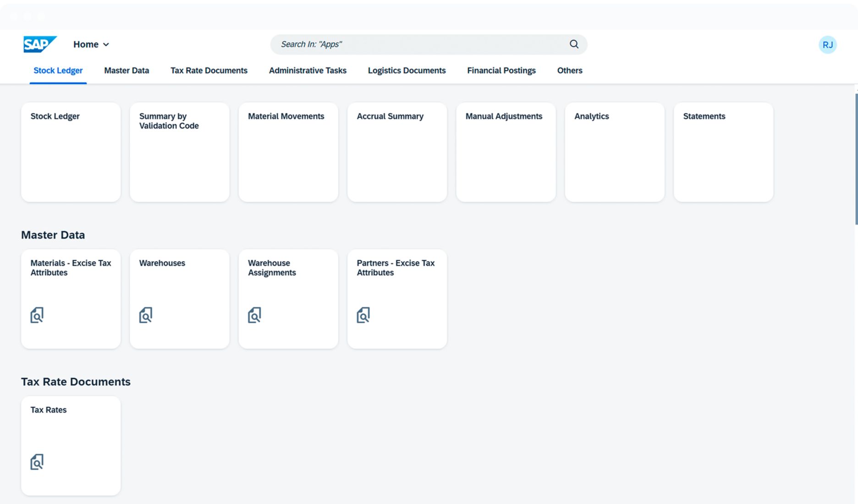Click the Partners - Excise Tax Attributes icon
The height and width of the screenshot is (504, 858).
coord(363,315)
